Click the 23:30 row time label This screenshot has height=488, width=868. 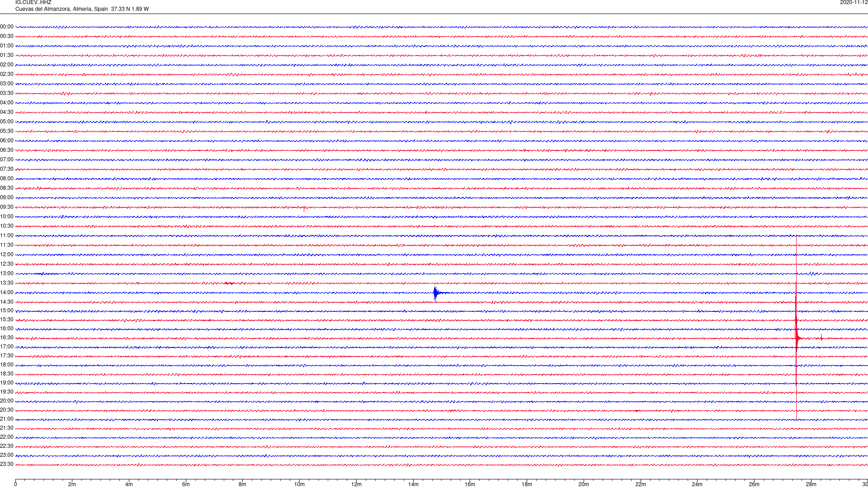click(7, 464)
